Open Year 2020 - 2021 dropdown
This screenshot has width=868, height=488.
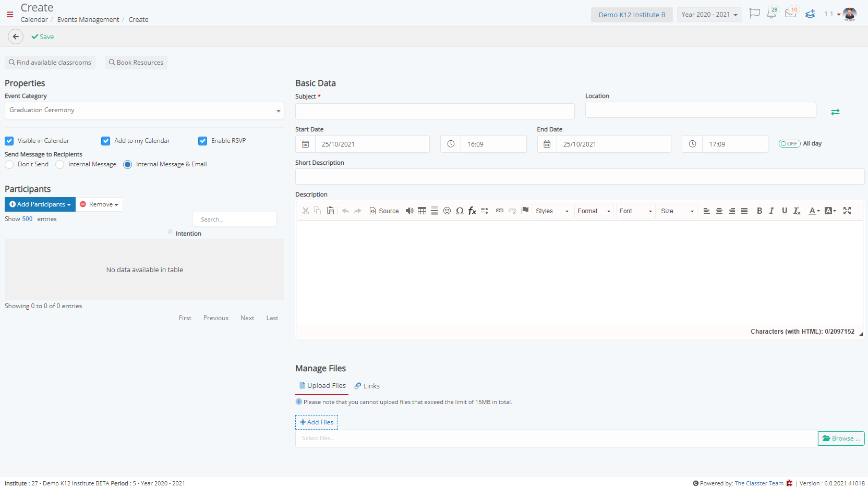709,15
